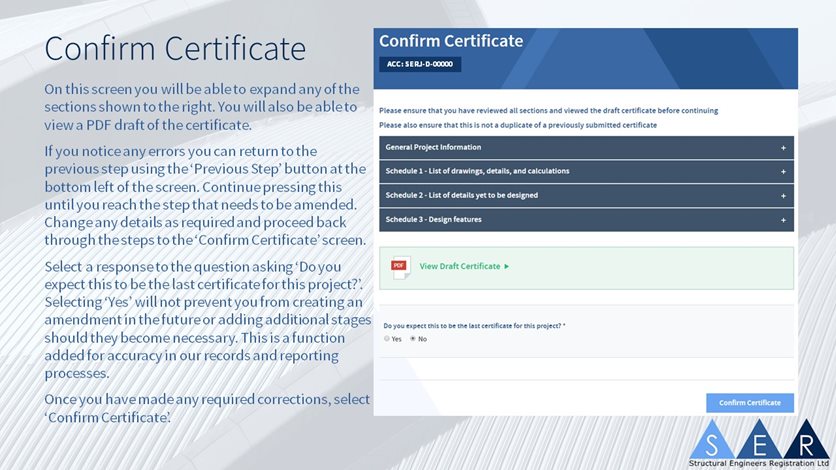The height and width of the screenshot is (470, 836).
Task: Click the green arrow beside View Draft Certificate
Action: [x=507, y=266]
